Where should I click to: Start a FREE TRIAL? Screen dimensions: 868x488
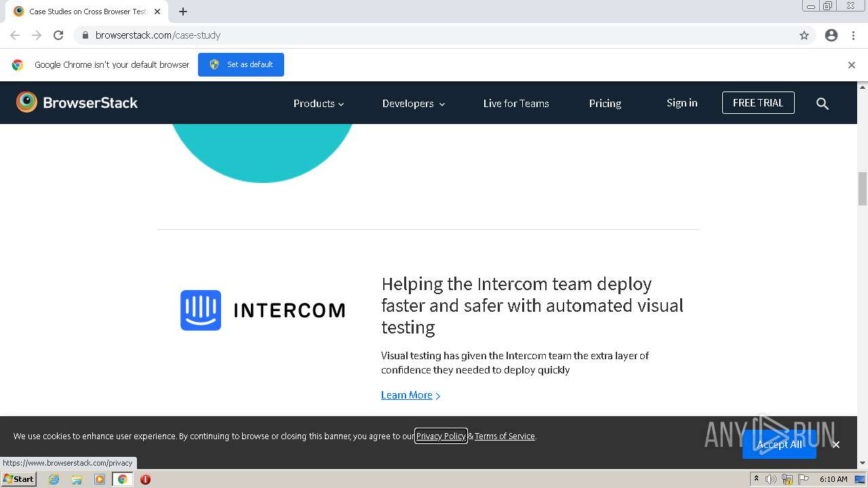tap(758, 103)
